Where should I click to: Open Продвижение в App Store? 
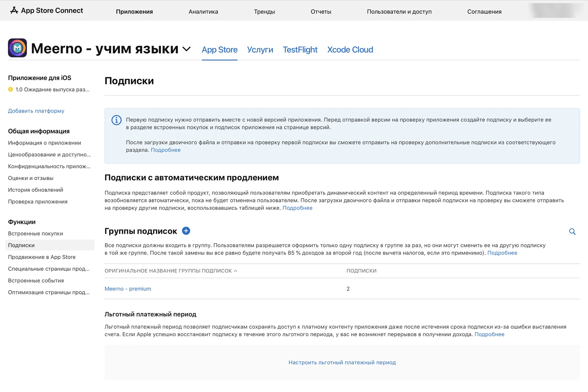42,257
